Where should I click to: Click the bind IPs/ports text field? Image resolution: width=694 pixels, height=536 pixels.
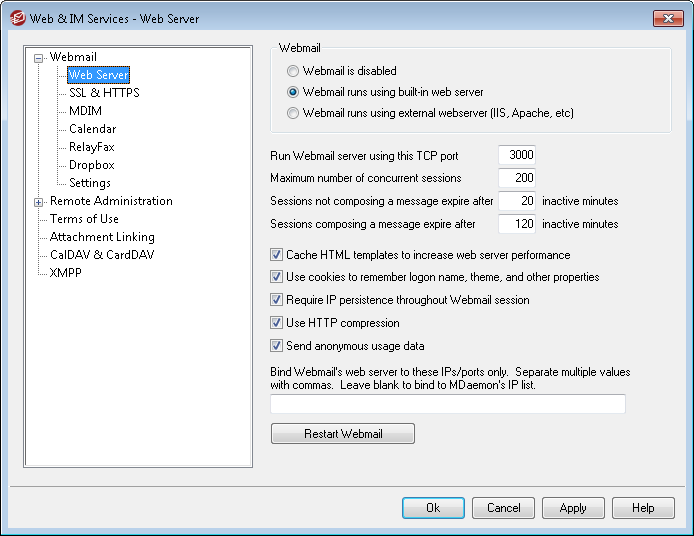448,404
